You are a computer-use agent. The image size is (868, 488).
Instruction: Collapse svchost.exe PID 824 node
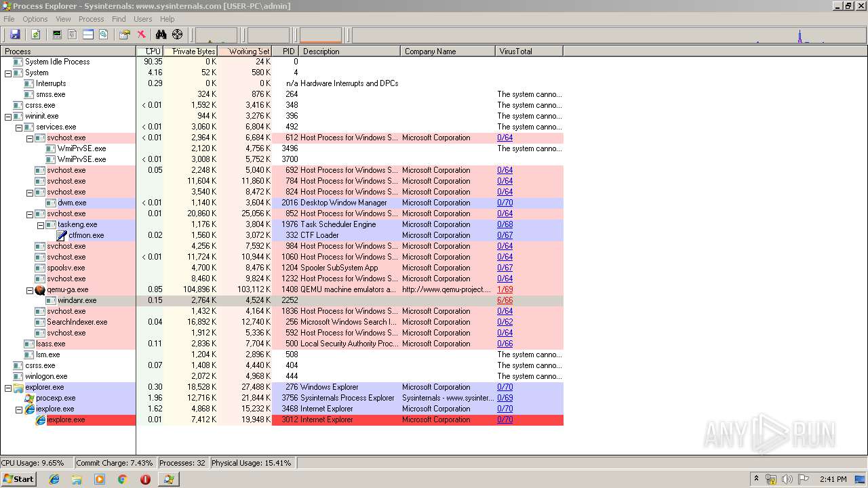point(30,192)
